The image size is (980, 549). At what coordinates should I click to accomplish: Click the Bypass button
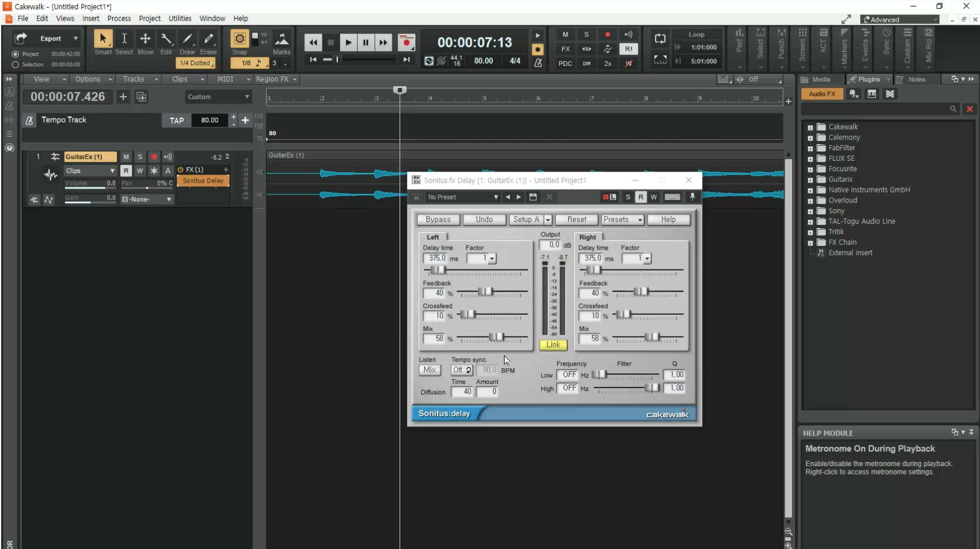click(438, 220)
